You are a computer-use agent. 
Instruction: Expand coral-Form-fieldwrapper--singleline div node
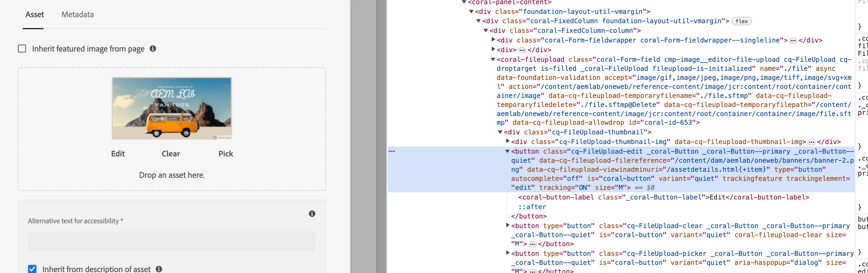493,39
